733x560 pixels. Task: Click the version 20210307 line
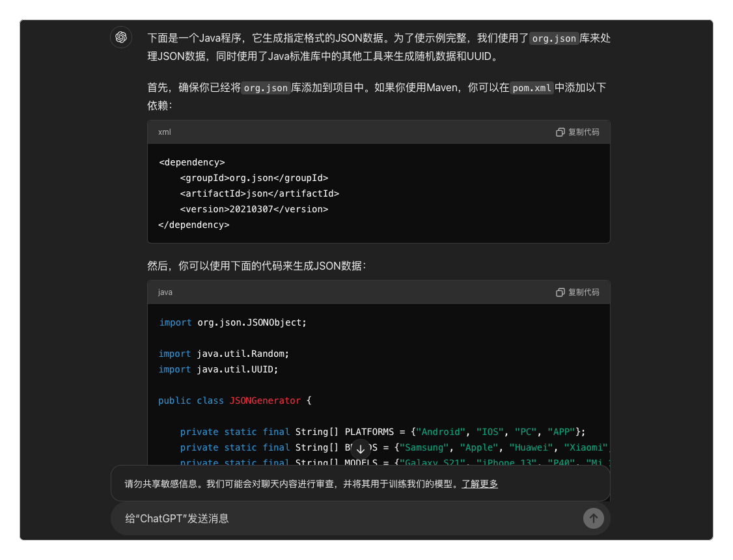coord(255,210)
